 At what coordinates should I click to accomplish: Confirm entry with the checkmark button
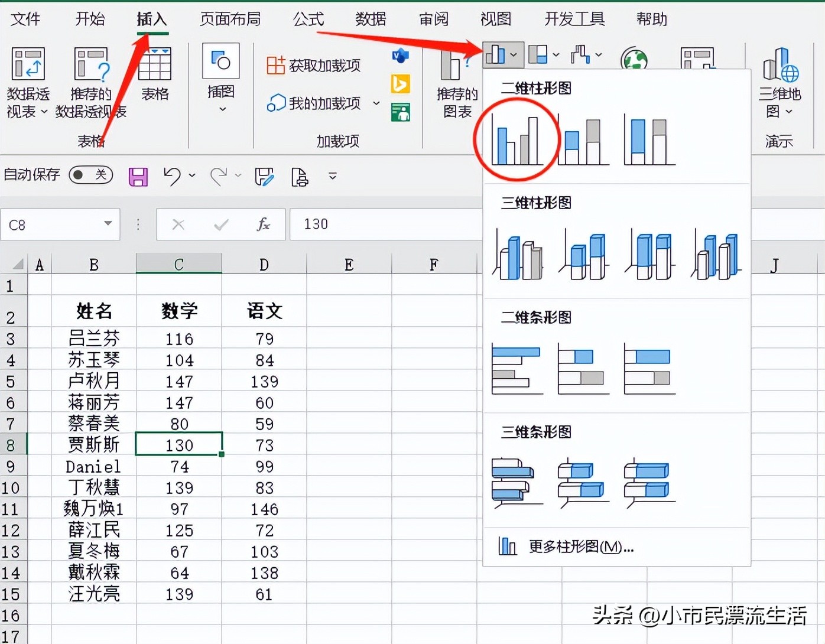[x=221, y=225]
